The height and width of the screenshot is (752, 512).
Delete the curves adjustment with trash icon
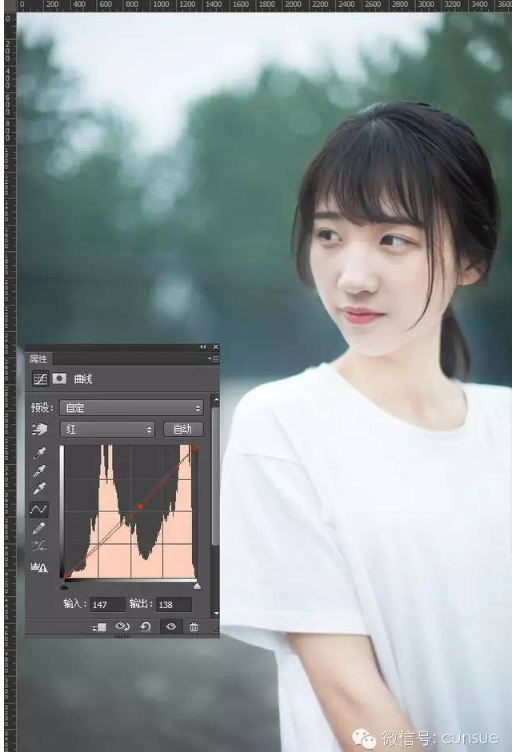point(194,627)
